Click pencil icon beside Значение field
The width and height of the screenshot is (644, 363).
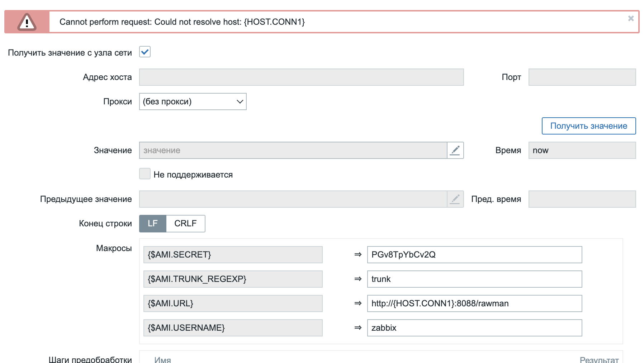tap(455, 150)
